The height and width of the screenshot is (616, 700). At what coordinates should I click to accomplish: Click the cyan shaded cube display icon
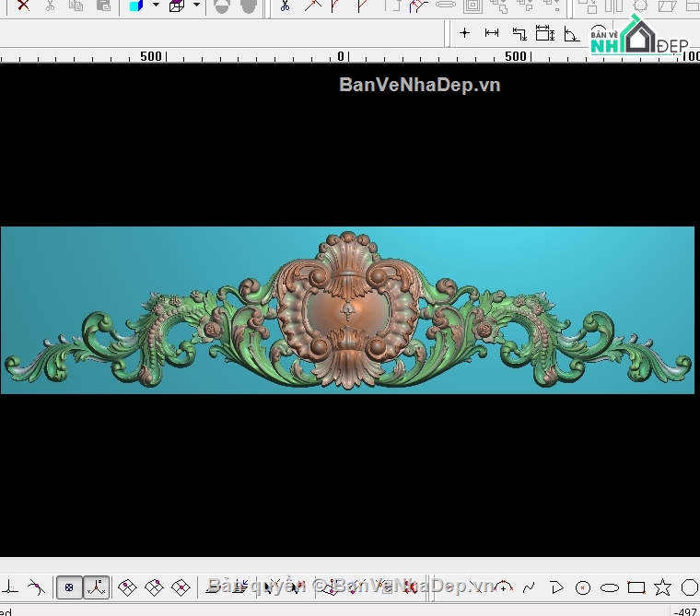136,6
